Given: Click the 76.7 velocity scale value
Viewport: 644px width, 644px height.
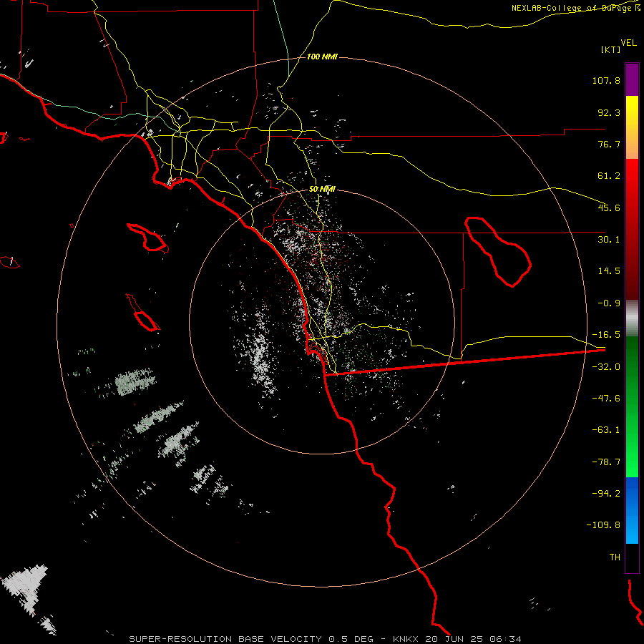Looking at the screenshot, I should (x=609, y=144).
